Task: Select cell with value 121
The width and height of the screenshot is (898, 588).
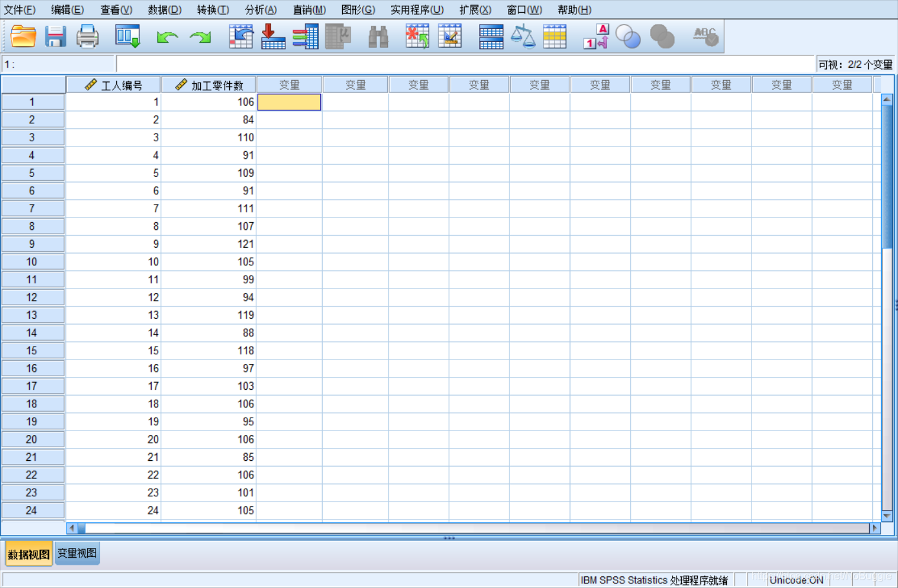Action: pos(209,244)
